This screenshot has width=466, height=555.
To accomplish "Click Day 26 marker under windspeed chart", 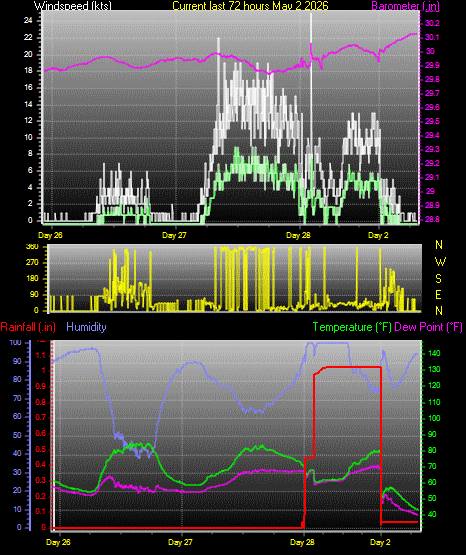I will (x=50, y=235).
